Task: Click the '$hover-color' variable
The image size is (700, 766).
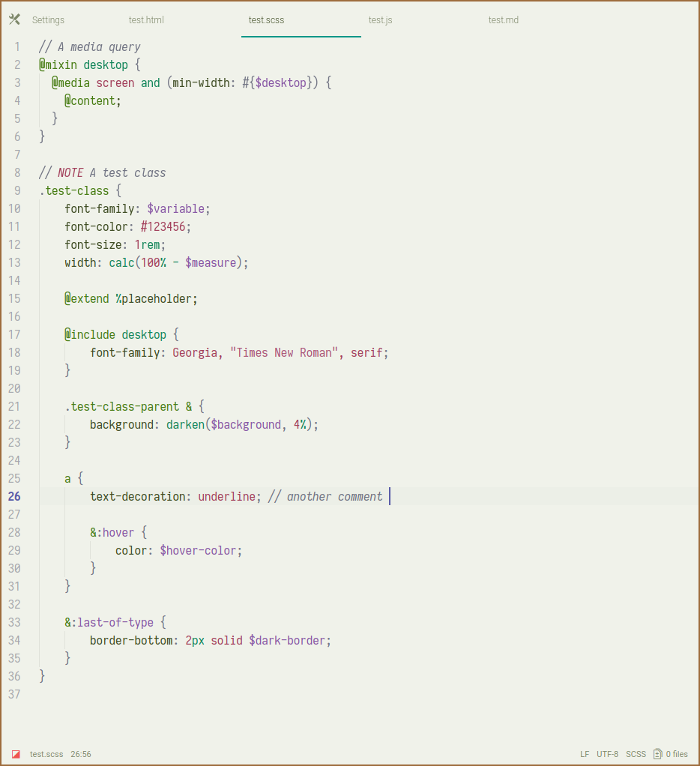Action: [199, 551]
